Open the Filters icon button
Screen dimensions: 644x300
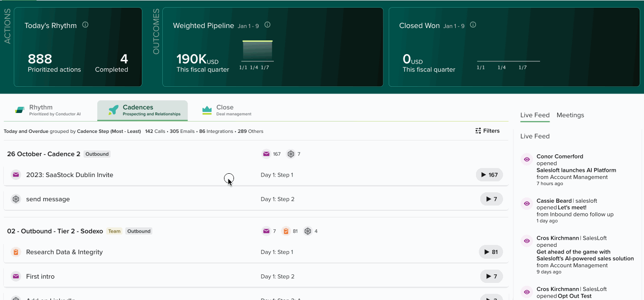pyautogui.click(x=487, y=131)
